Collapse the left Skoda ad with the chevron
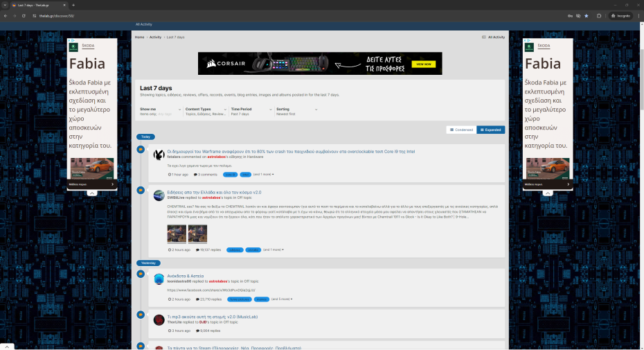The height and width of the screenshot is (350, 644). pos(92,193)
